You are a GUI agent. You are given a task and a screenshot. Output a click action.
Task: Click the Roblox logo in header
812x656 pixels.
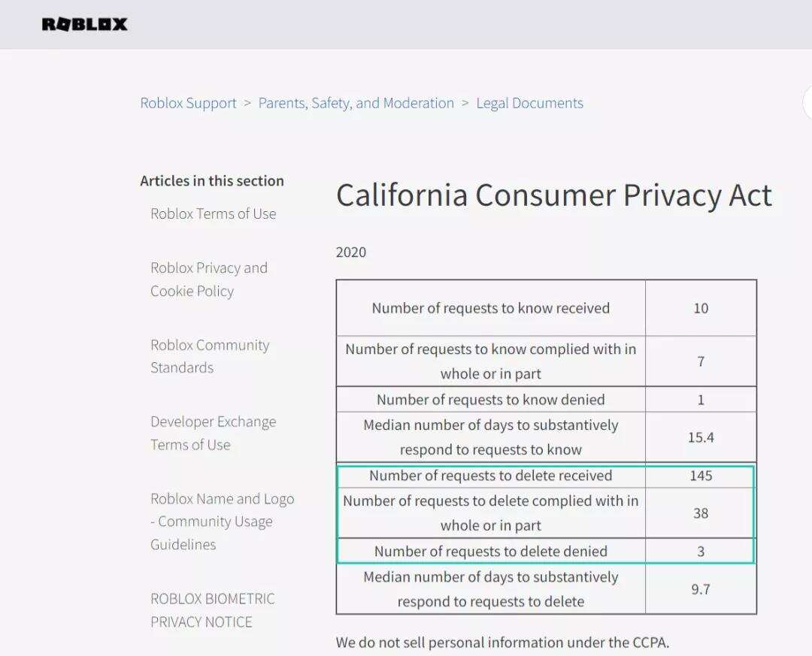click(x=84, y=25)
